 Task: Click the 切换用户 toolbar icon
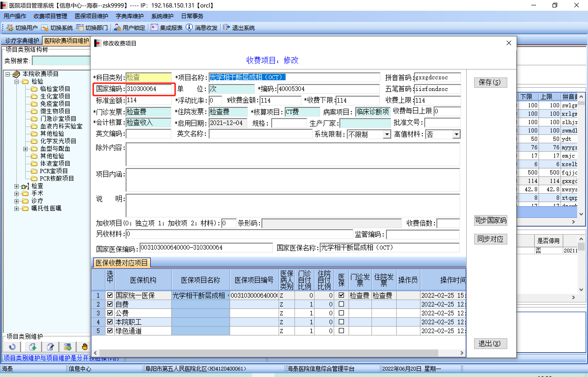point(10,28)
